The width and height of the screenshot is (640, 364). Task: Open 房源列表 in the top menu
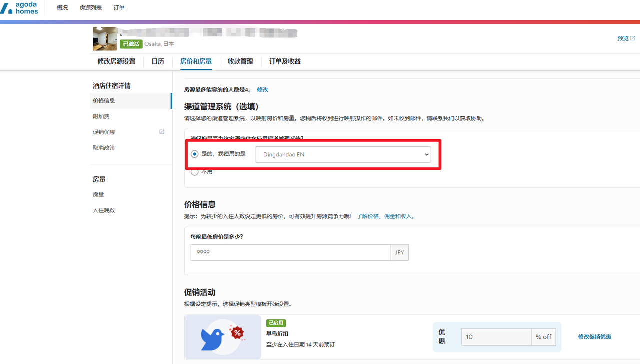coord(90,8)
